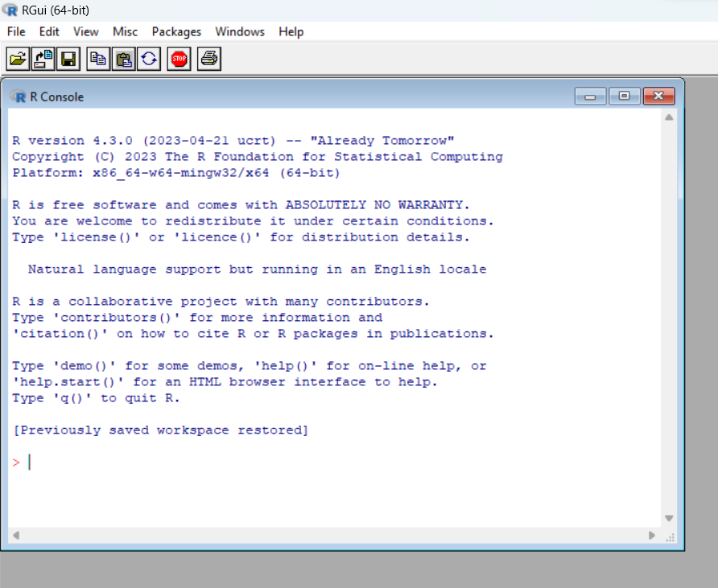The width and height of the screenshot is (718, 588).
Task: Click the "'help.start()' for an HTML browser" line
Action: click(225, 381)
